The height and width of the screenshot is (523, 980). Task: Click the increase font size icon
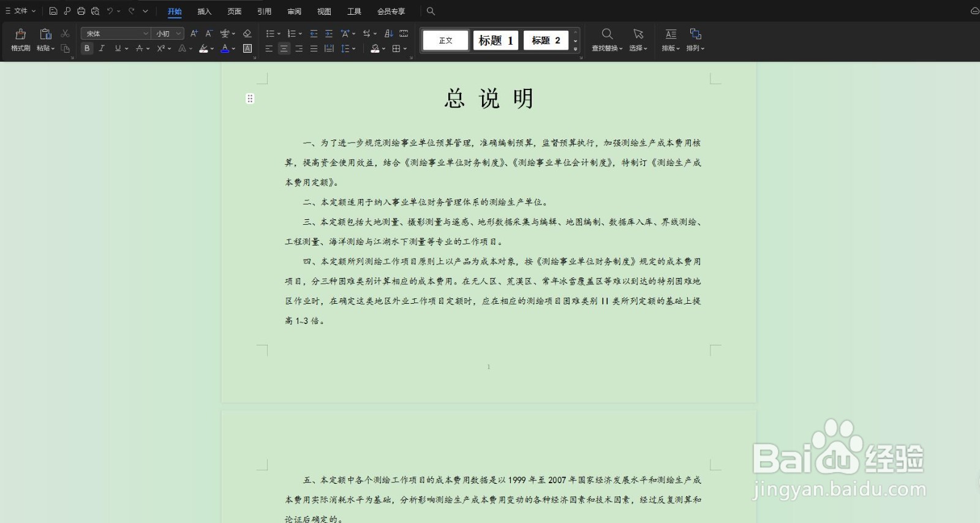194,34
